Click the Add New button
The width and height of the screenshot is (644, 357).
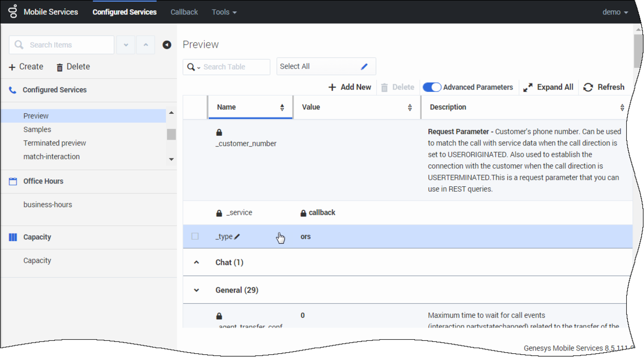pos(349,87)
